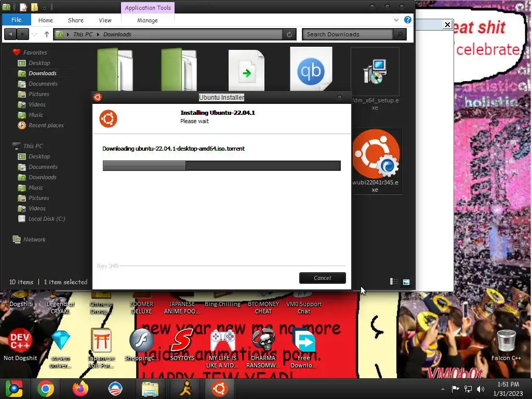
Task: Open MY LIFE IS LIKE A VID... icon
Action: tap(222, 348)
